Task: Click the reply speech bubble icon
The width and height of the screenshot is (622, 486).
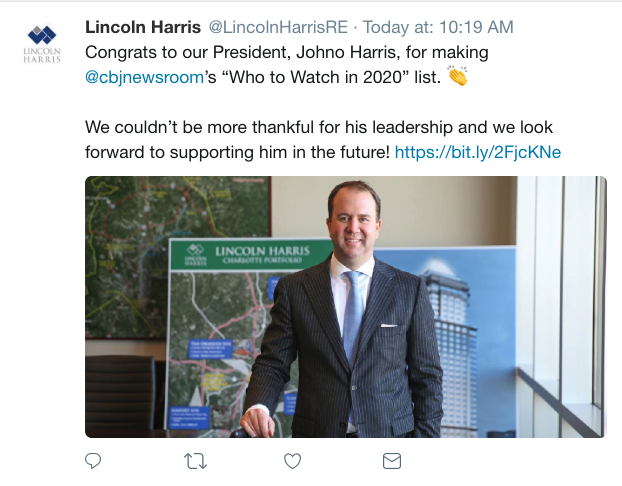Action: coord(94,461)
